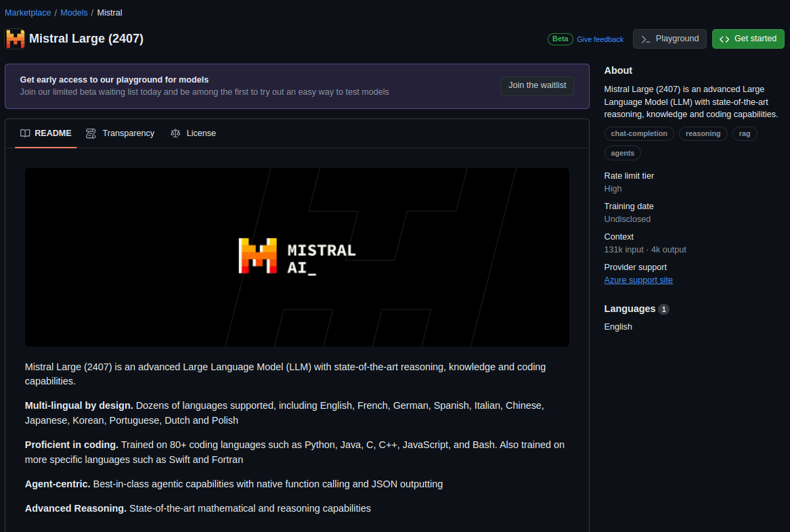Click the book icon on the README tab
This screenshot has width=790, height=532.
pyautogui.click(x=25, y=133)
